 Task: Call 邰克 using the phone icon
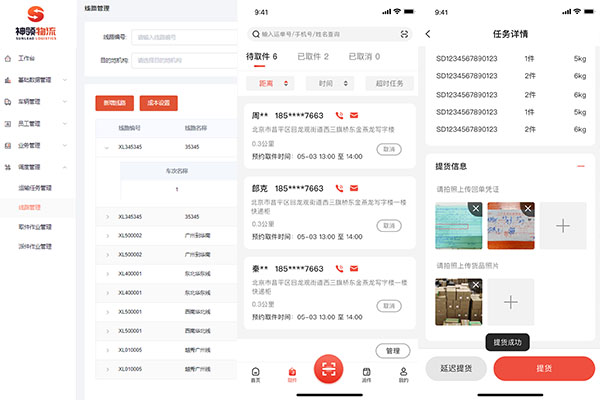point(339,188)
